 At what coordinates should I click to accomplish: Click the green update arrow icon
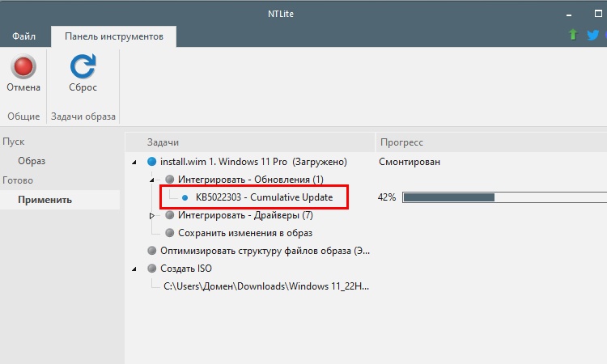point(573,35)
